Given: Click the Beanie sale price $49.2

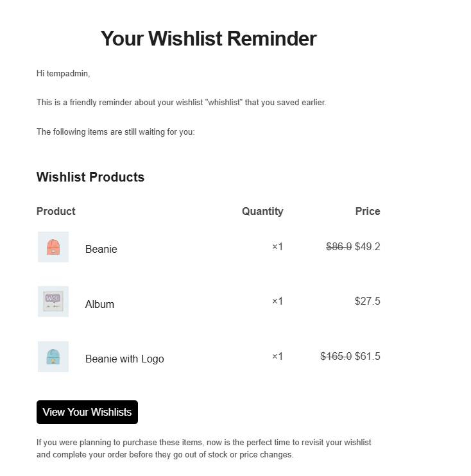Looking at the screenshot, I should (x=368, y=247).
